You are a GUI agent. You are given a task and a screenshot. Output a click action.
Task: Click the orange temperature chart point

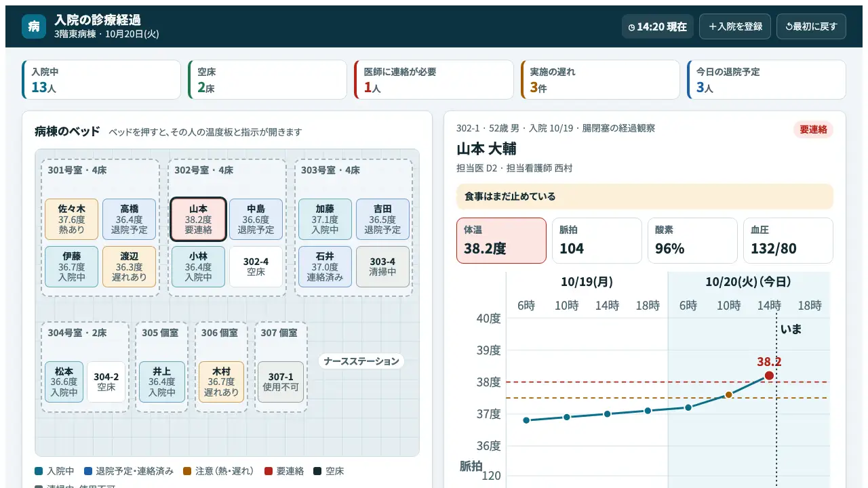tap(728, 394)
